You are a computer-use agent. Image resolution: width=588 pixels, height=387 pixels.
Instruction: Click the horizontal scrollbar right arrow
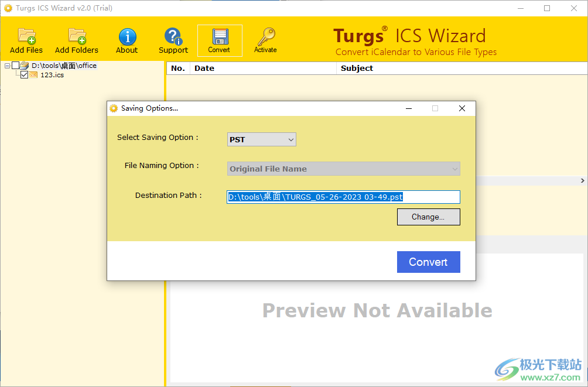point(582,181)
